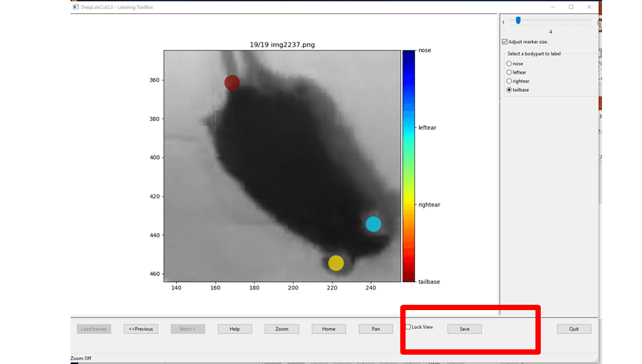
Task: Go to previous frame with <<Previous
Action: (x=141, y=329)
